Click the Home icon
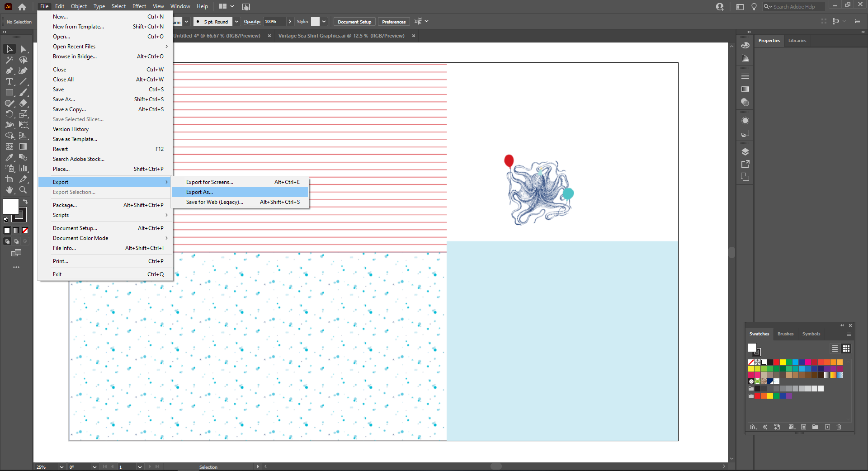 coord(22,7)
